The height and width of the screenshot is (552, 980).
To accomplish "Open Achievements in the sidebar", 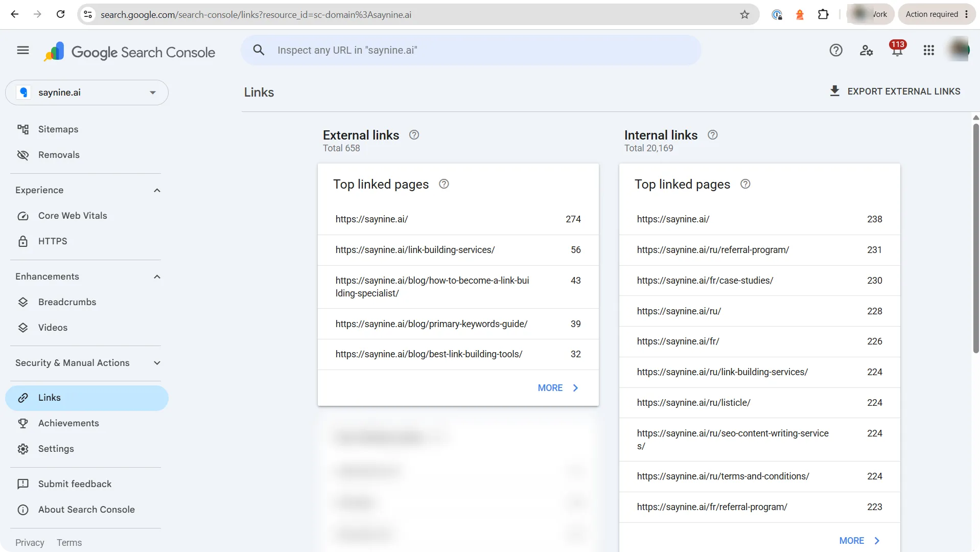I will [87, 423].
